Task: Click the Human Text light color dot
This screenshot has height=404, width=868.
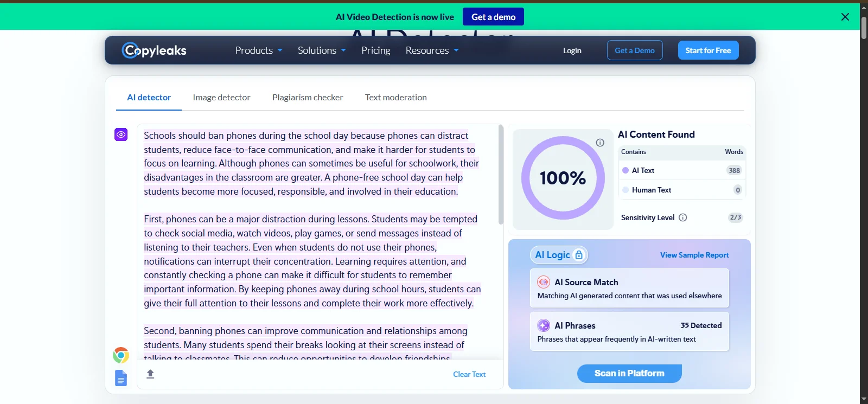Action: [626, 190]
